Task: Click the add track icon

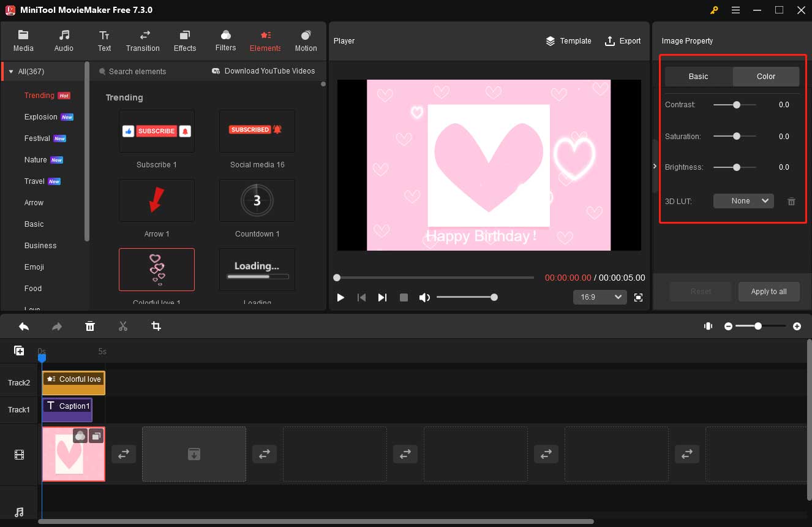Action: [19, 351]
